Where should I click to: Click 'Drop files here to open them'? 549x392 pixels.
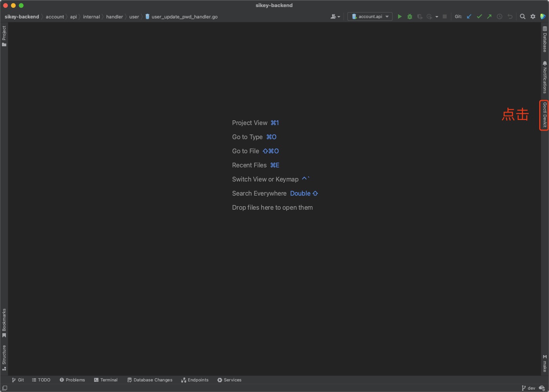[273, 207]
